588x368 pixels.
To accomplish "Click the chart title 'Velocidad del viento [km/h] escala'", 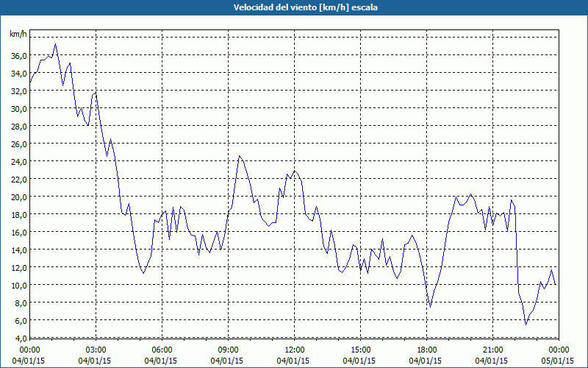I will (x=305, y=7).
